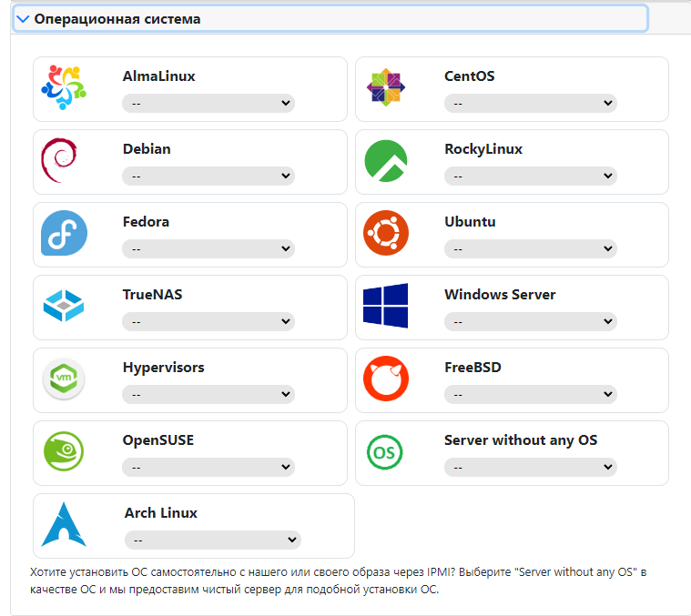Click the Windows Server title text
Image resolution: width=691 pixels, height=616 pixels.
500,295
